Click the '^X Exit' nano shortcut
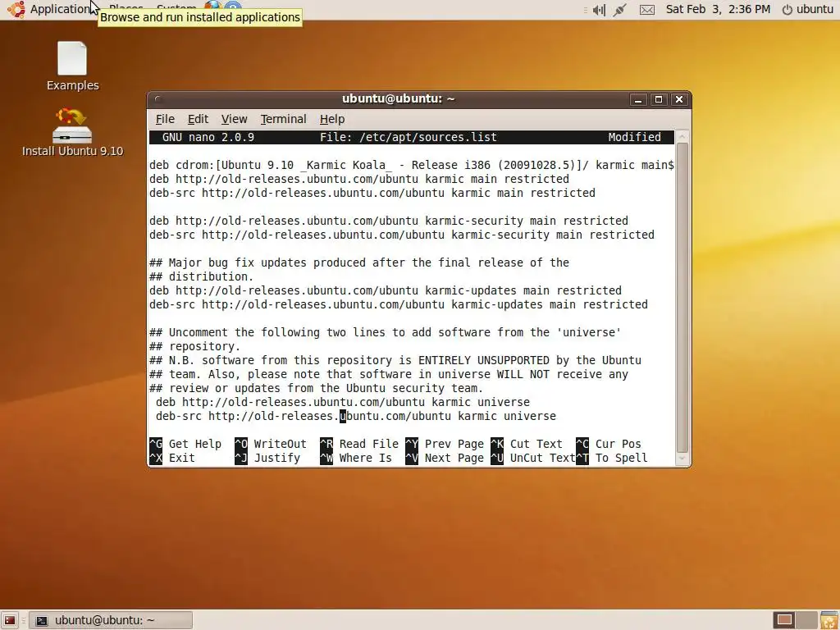The height and width of the screenshot is (630, 840). [x=172, y=458]
